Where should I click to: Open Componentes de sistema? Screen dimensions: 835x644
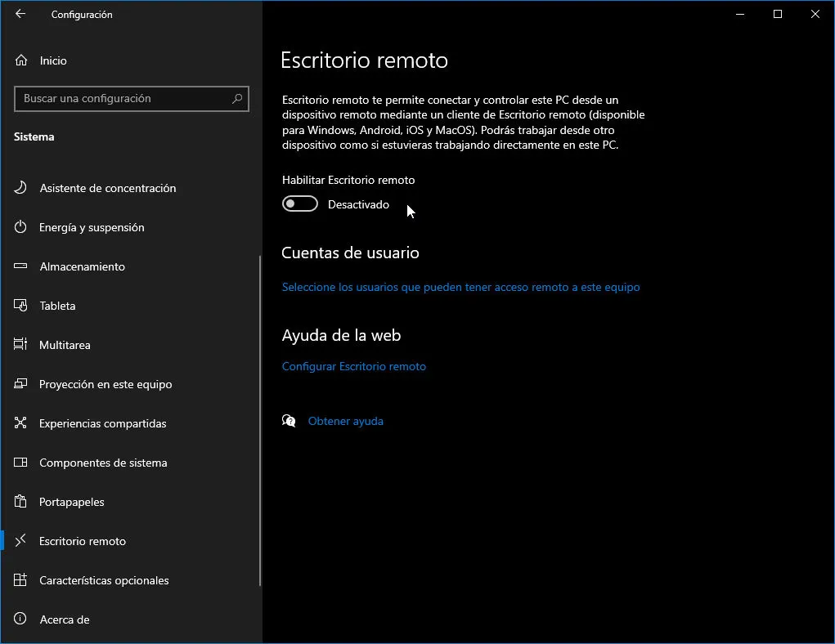131,463
